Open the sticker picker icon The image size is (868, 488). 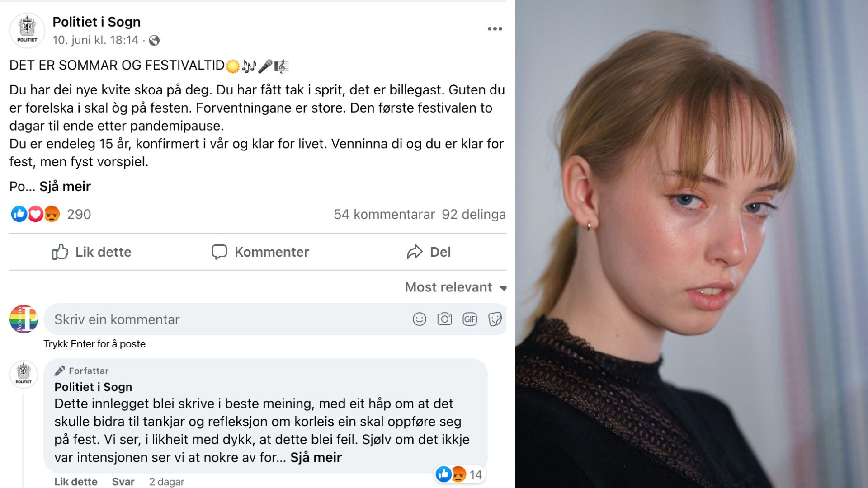tap(495, 319)
